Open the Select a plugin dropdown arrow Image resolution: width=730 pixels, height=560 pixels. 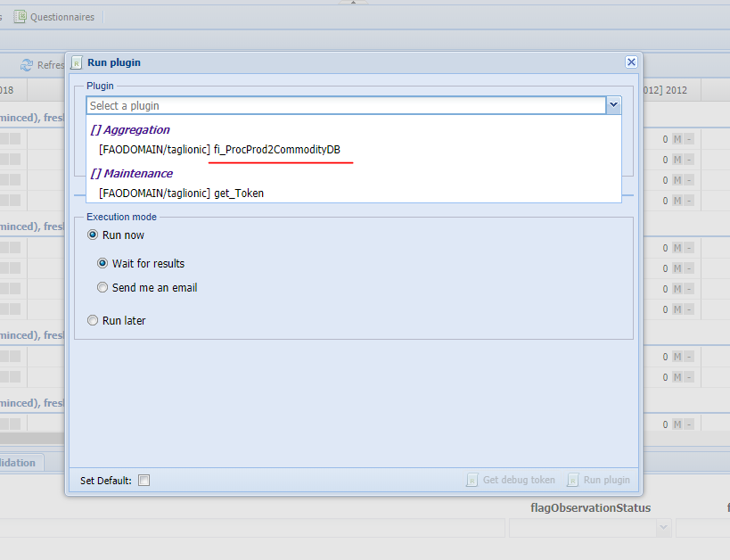(613, 105)
